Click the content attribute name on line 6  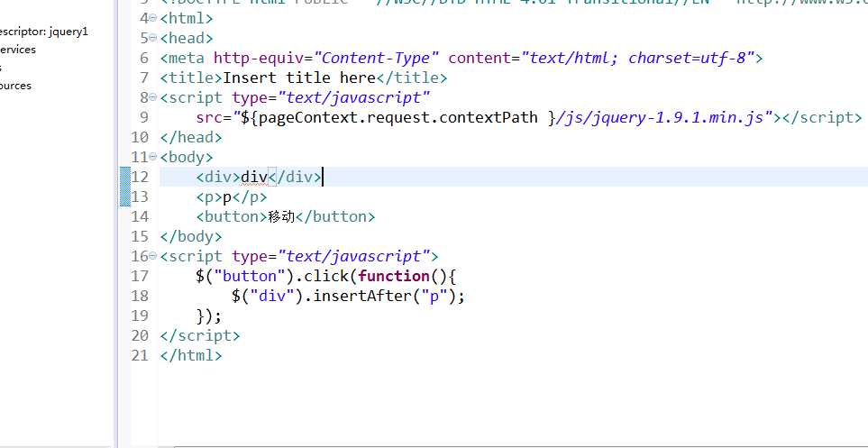480,59
